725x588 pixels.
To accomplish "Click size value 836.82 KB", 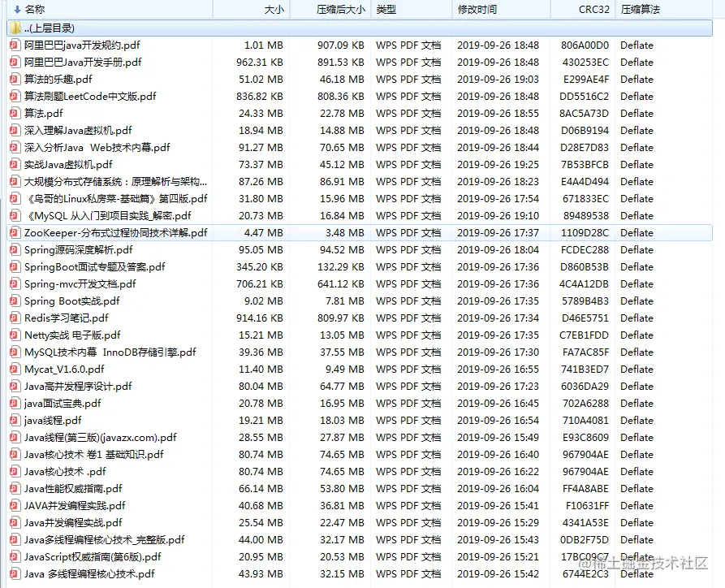I will 260,96.
